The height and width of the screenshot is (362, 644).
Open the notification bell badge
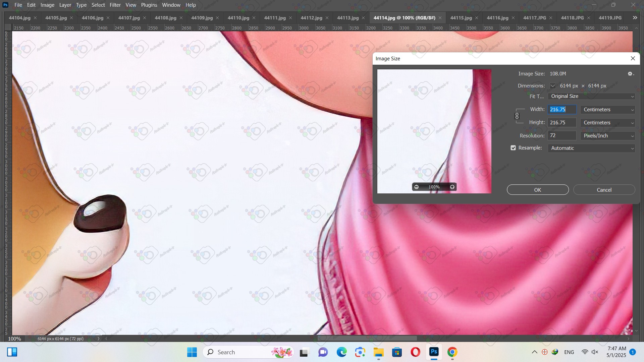click(x=633, y=352)
